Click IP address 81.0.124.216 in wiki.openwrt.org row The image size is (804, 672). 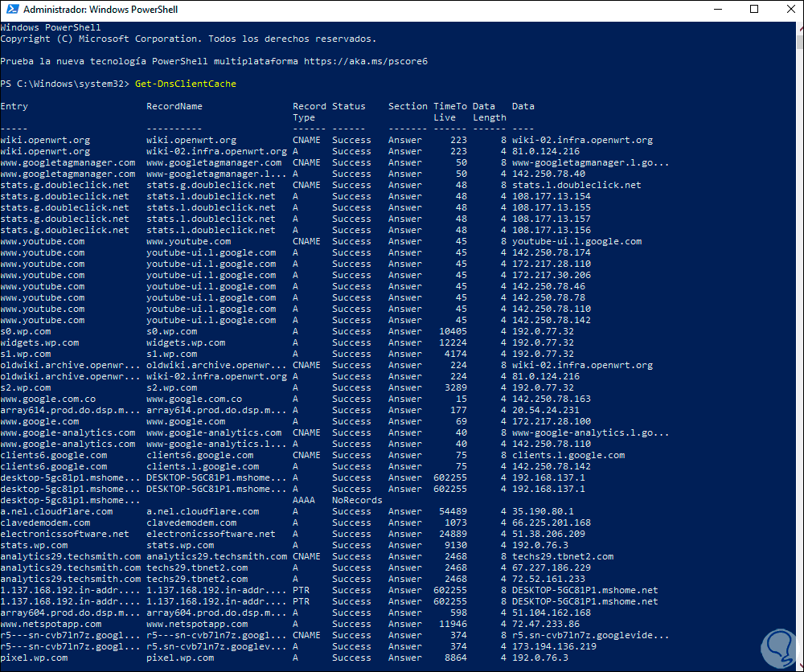point(546,151)
